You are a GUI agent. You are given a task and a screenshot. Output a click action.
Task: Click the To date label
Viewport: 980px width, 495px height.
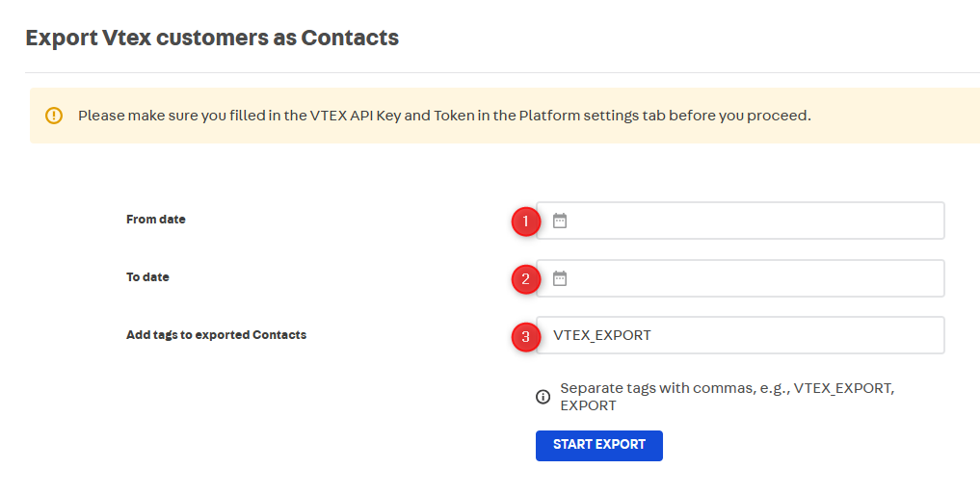147,277
